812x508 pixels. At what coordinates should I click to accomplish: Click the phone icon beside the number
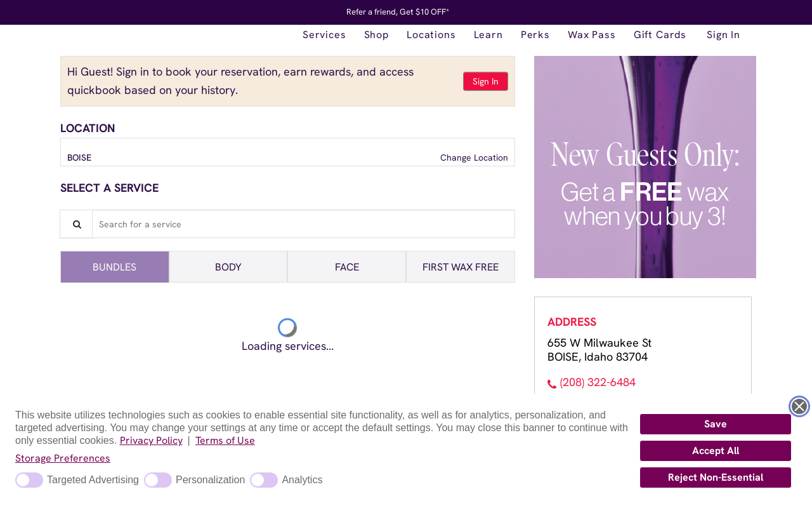pos(552,384)
